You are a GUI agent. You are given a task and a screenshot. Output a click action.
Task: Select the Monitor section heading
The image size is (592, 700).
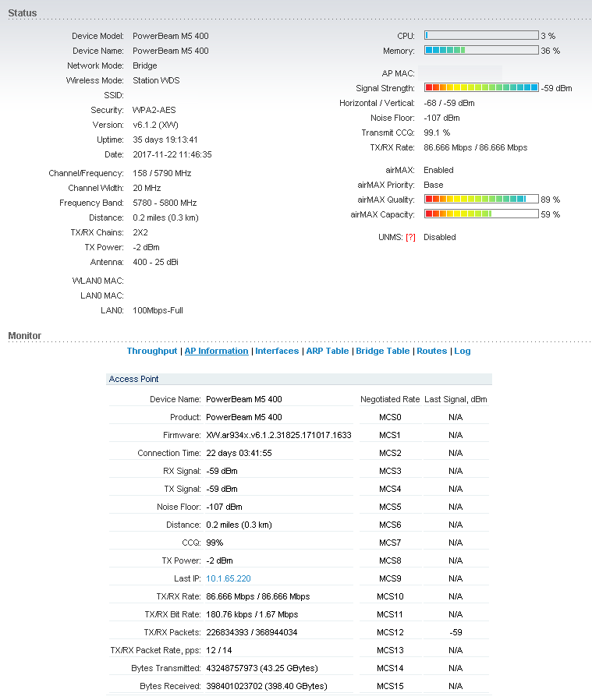pyautogui.click(x=25, y=336)
